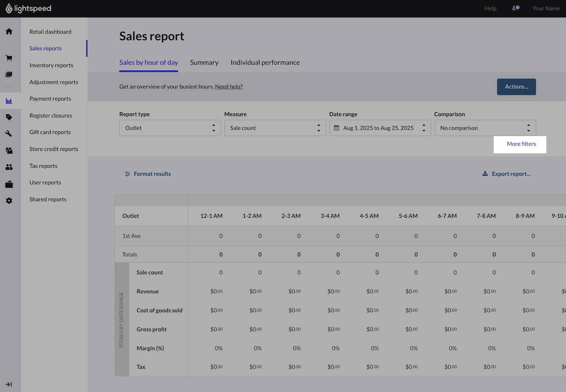Click the Format results button
This screenshot has width=566, height=392.
[148, 174]
